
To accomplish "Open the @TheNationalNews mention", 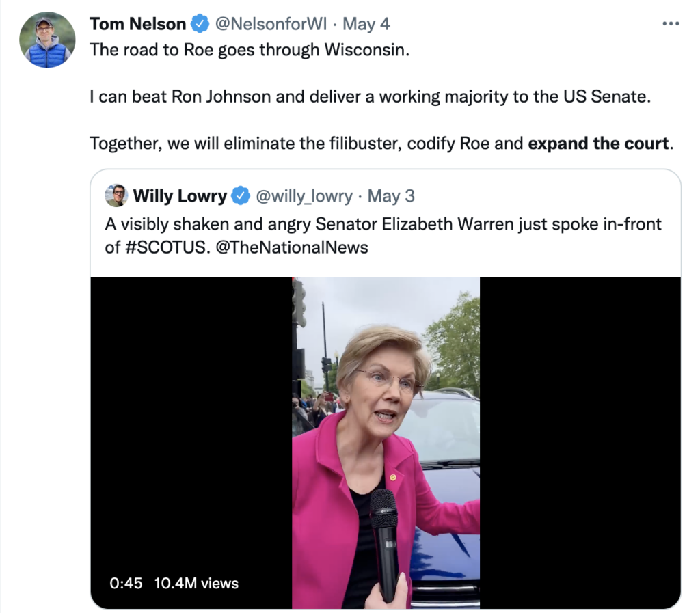I will click(292, 247).
